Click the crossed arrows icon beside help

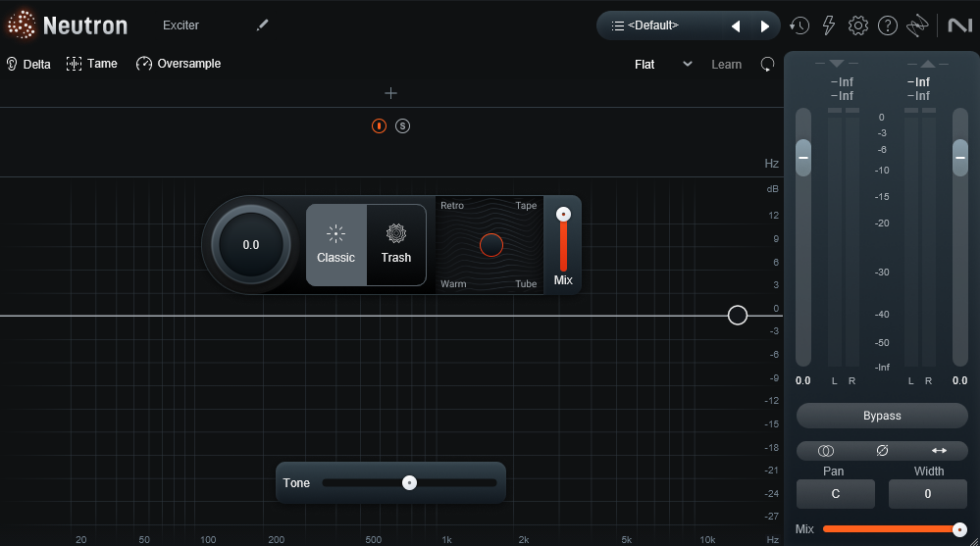click(917, 25)
